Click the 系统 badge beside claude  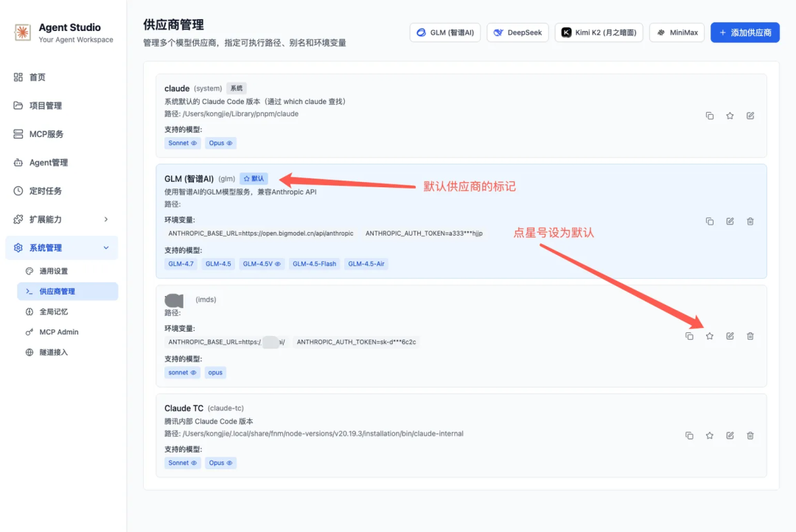pyautogui.click(x=237, y=88)
